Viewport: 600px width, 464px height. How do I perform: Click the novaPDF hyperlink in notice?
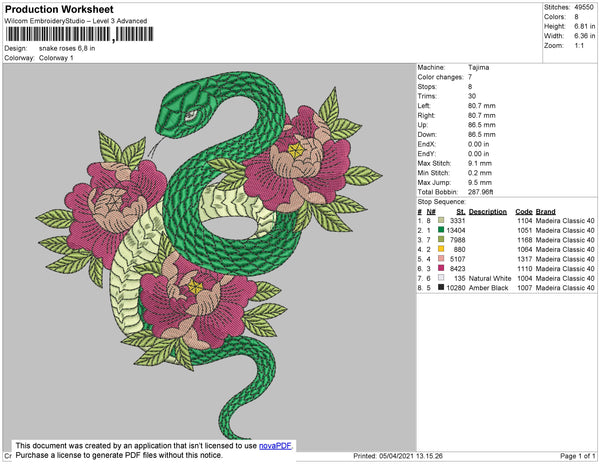[276, 446]
